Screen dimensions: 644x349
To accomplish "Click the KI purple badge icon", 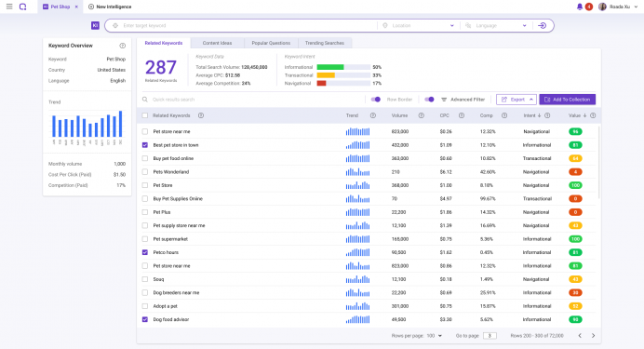I will click(x=95, y=25).
